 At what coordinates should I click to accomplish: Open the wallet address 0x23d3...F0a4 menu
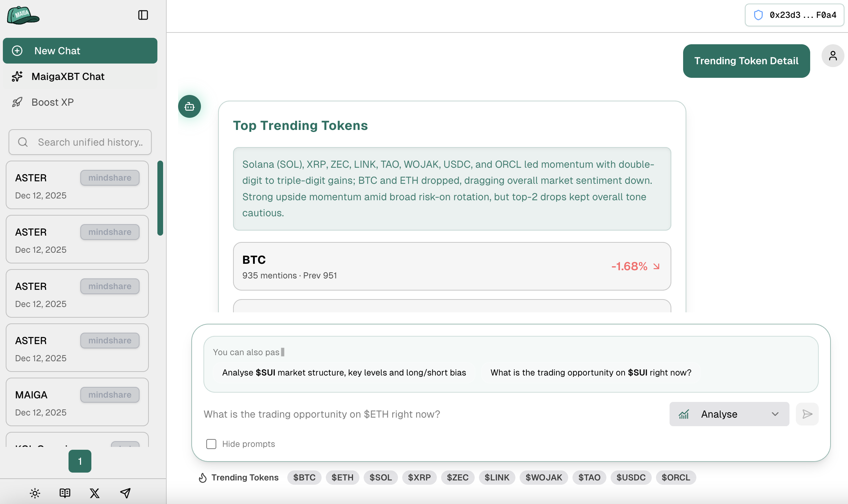pyautogui.click(x=794, y=15)
